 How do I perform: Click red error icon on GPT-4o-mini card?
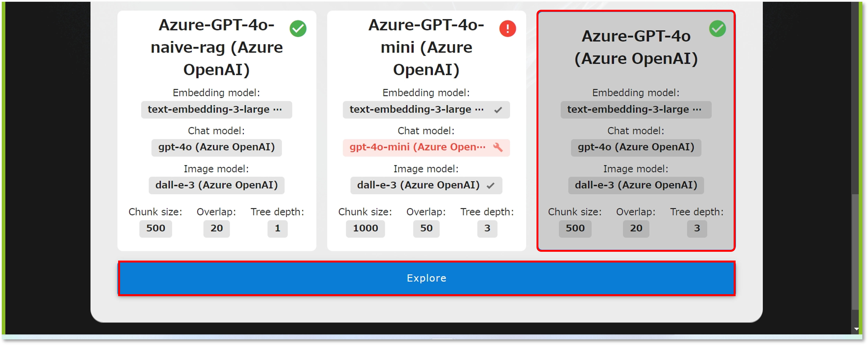tap(508, 29)
